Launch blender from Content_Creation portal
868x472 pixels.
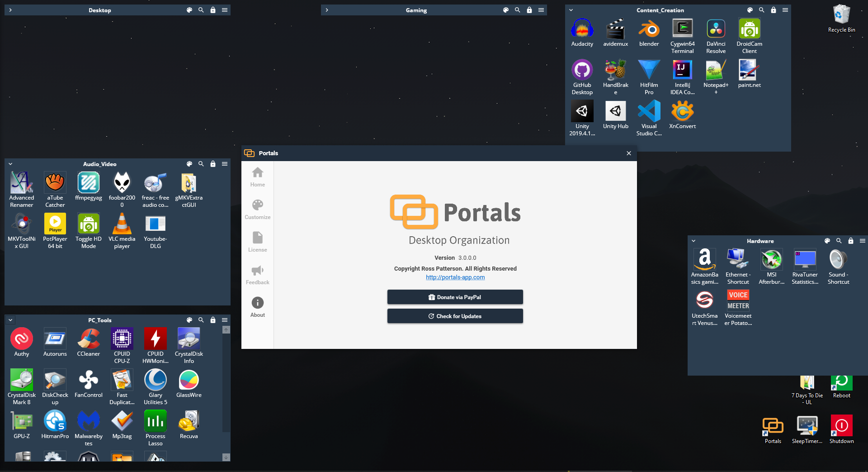point(649,33)
